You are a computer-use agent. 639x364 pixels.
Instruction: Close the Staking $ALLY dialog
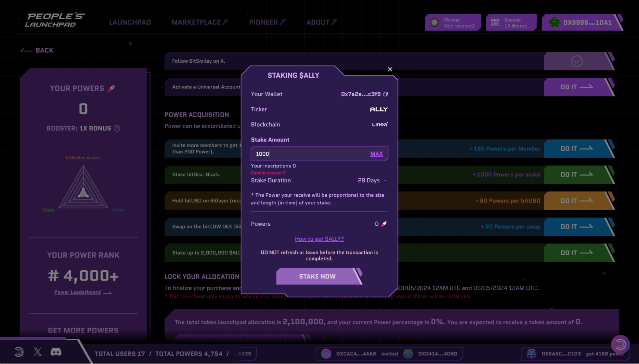tap(390, 69)
